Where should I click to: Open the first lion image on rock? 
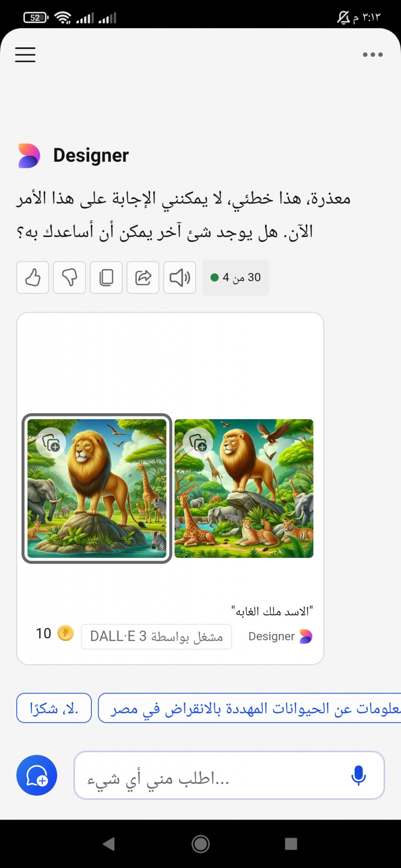[x=97, y=488]
